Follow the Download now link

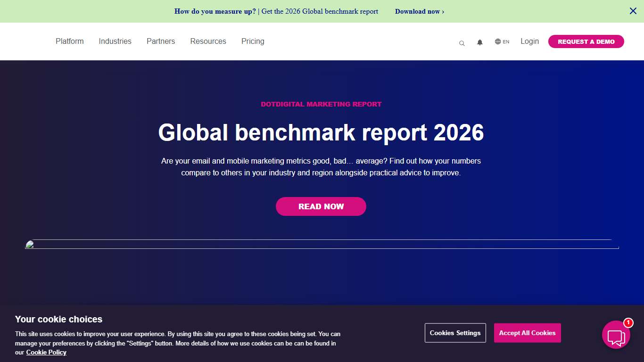point(418,11)
